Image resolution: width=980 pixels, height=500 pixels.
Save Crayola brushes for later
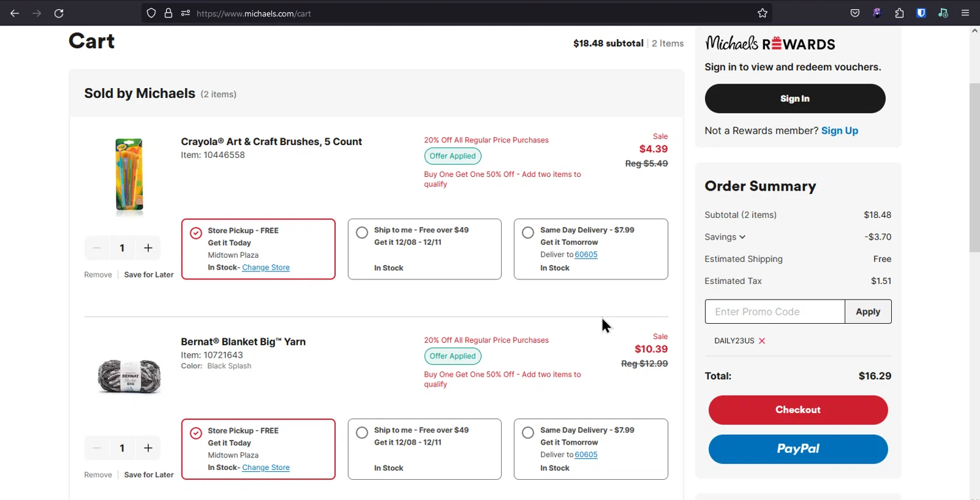pos(149,275)
